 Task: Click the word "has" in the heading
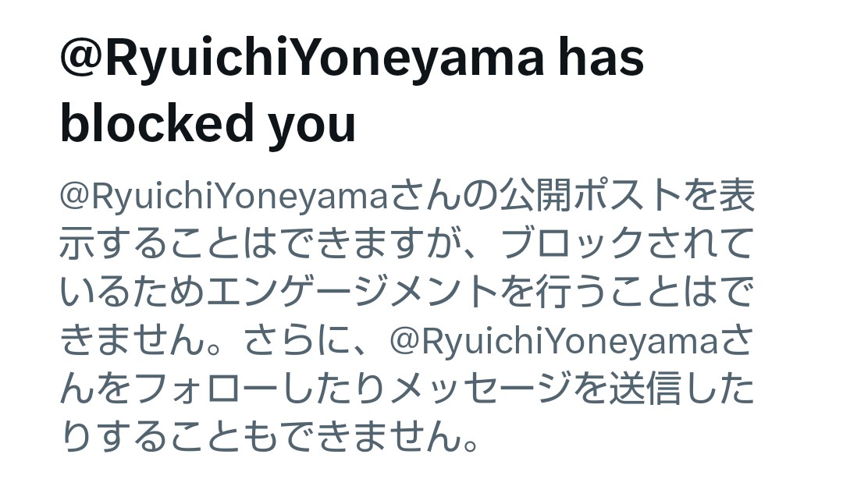coord(600,58)
